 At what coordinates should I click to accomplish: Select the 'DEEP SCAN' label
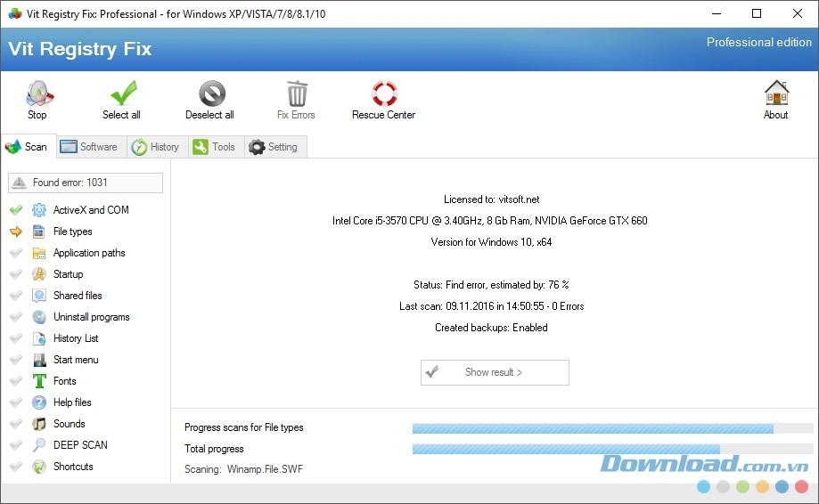point(80,445)
